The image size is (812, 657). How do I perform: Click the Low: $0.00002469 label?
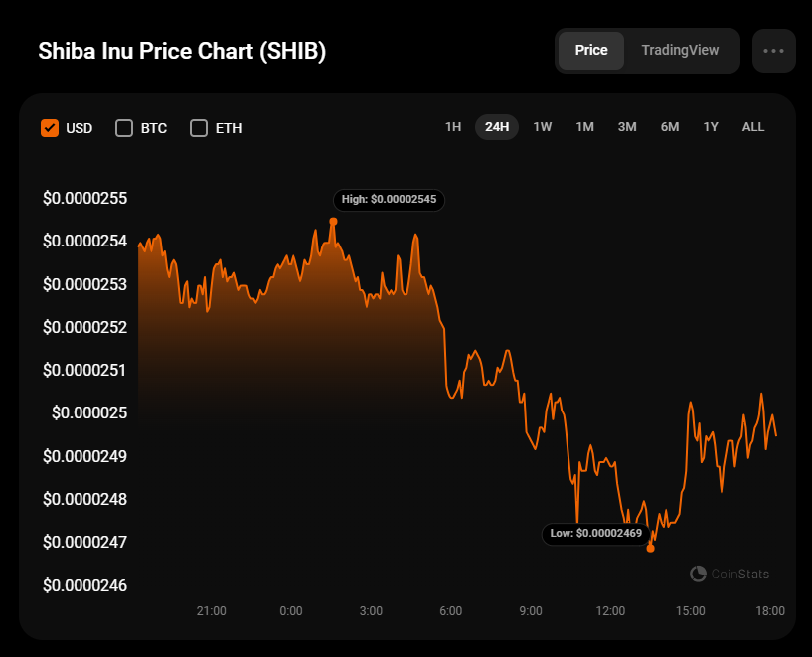pyautogui.click(x=598, y=534)
